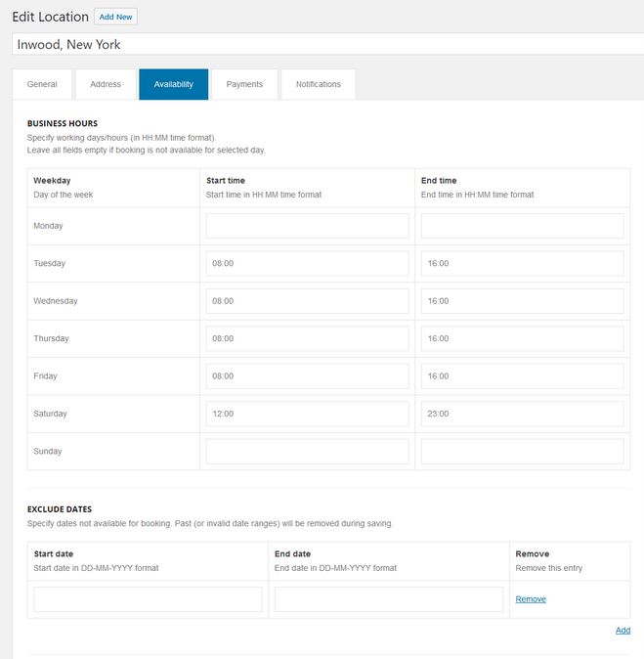Click Monday start time field
This screenshot has height=659, width=644.
pos(307,226)
